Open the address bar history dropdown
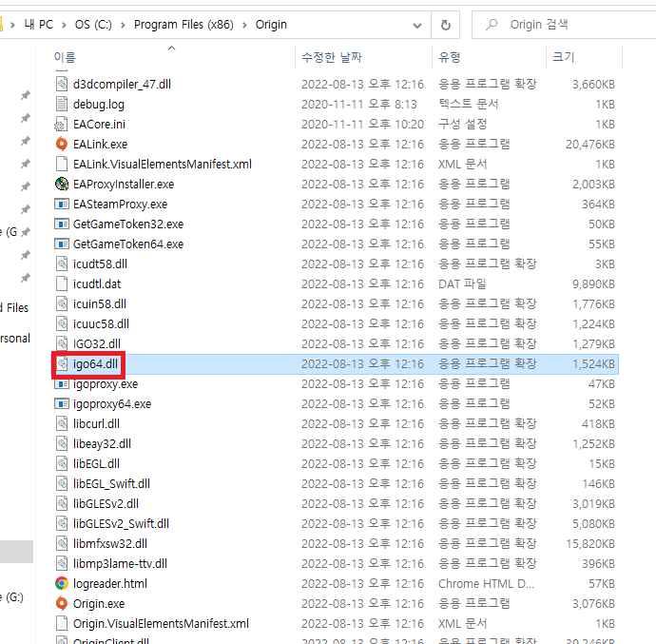656x644 pixels. [x=417, y=25]
